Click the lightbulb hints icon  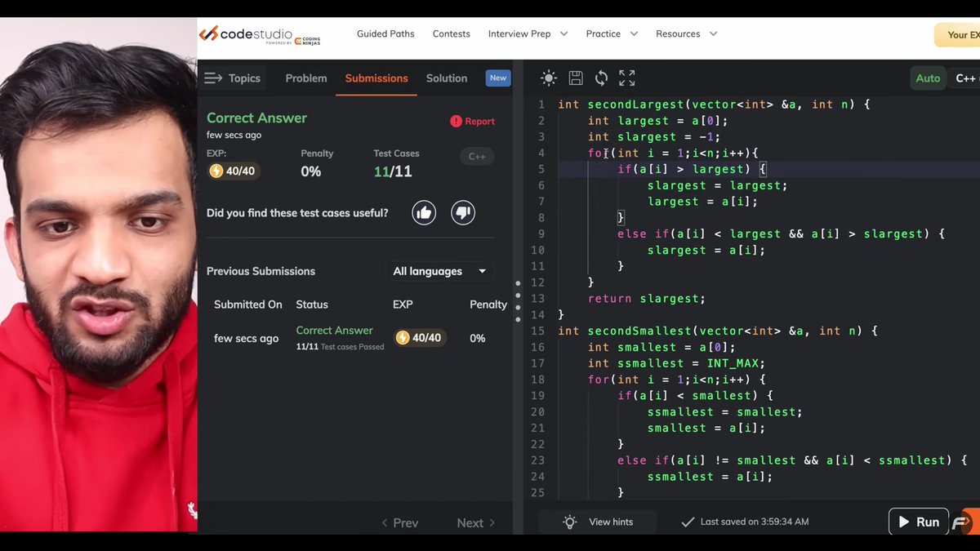point(570,522)
